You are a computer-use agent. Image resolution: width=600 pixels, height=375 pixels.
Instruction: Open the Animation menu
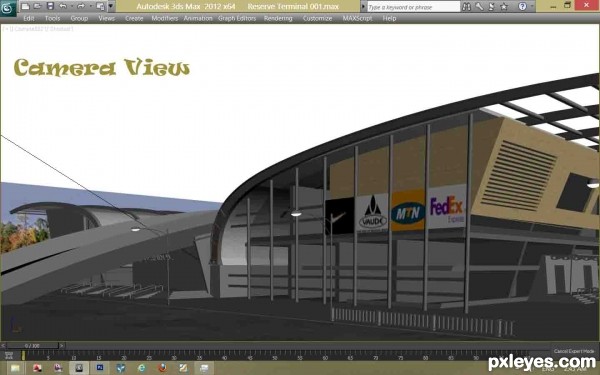[x=198, y=18]
